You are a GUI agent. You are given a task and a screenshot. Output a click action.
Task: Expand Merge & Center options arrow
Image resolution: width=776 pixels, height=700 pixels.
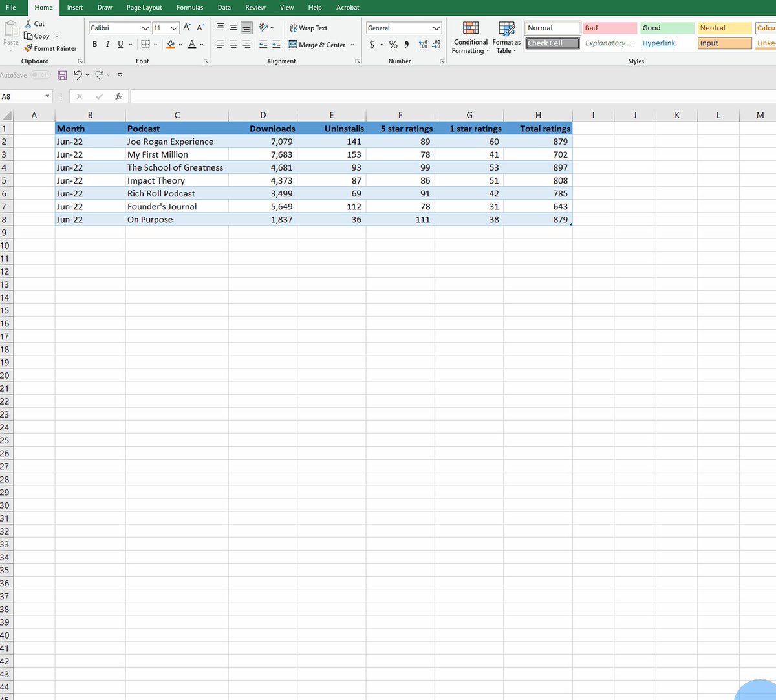coord(352,45)
